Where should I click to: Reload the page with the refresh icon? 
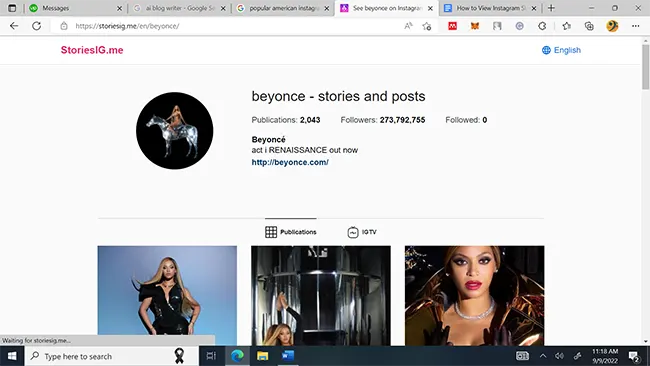(x=36, y=26)
